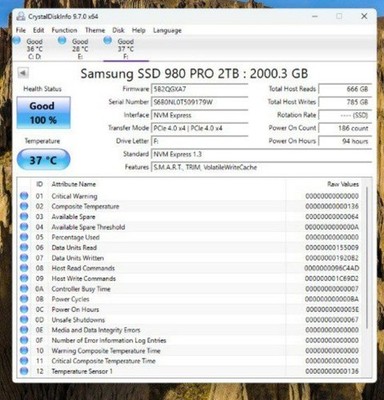Select the Data Units Written attribute name
Image resolution: width=384 pixels, height=400 pixels.
pyautogui.click(x=78, y=258)
